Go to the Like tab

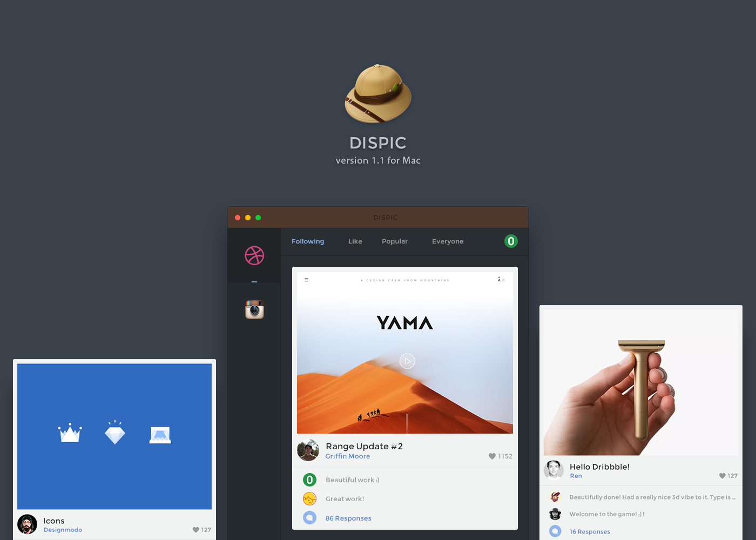pos(355,241)
